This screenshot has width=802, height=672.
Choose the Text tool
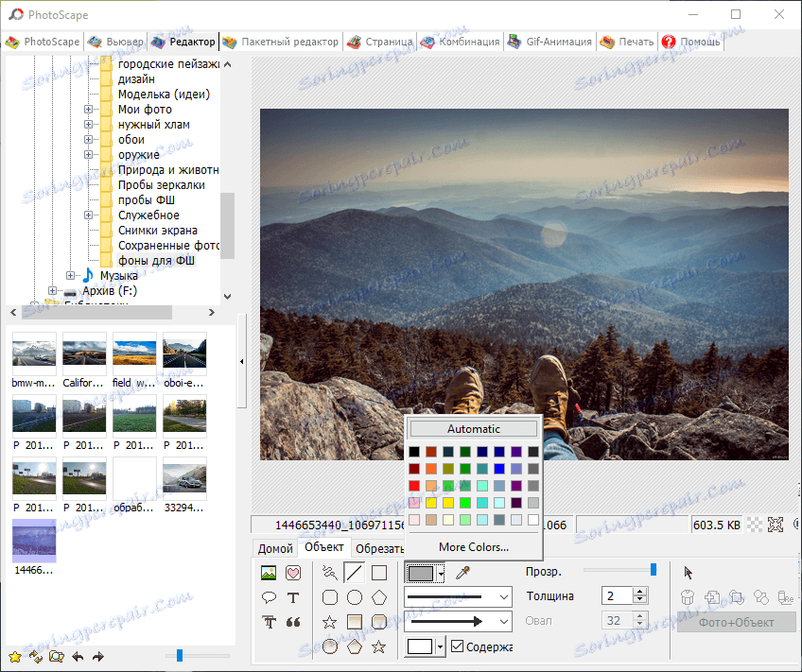[x=291, y=597]
